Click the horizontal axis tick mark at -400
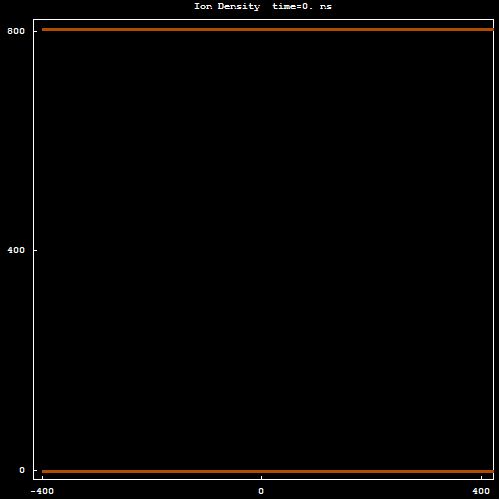500x500 pixels. click(x=42, y=477)
